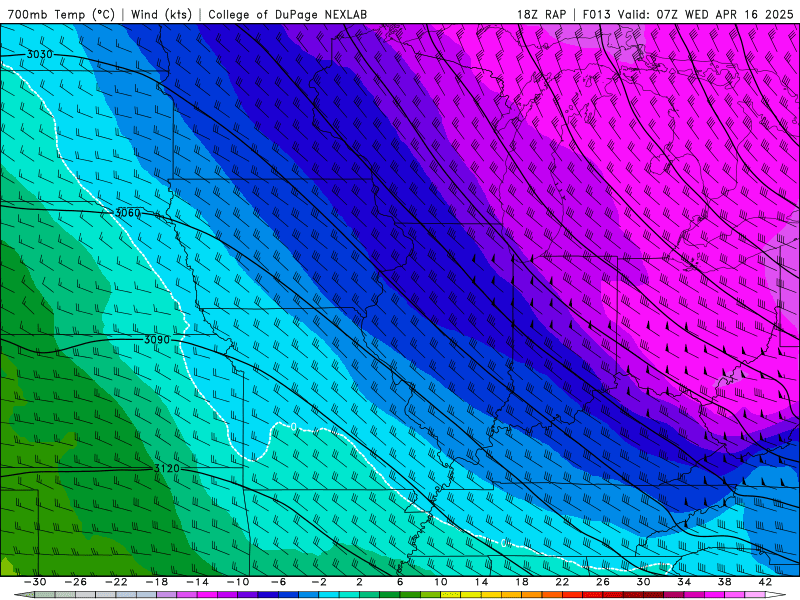This screenshot has height=600, width=800.
Task: Click the green section of the color bar
Action: [x=390, y=595]
